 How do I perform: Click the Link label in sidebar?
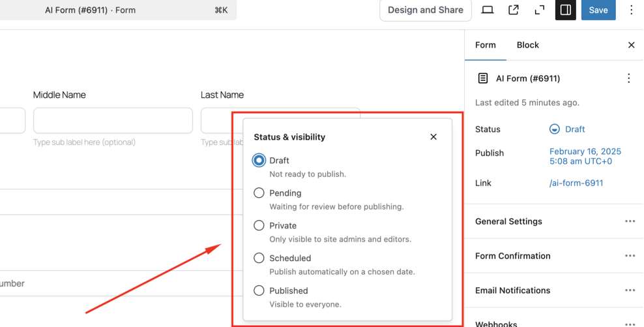point(483,183)
